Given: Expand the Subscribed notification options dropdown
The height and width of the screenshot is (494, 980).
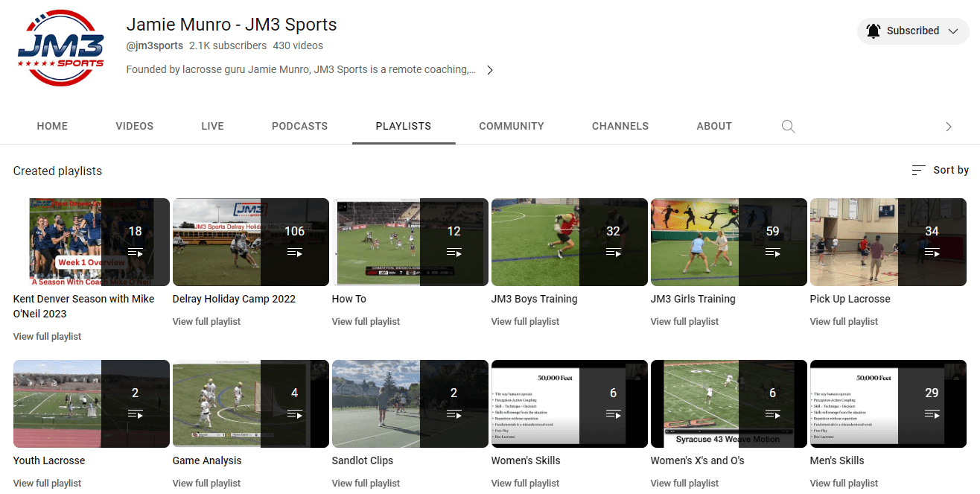Looking at the screenshot, I should pyautogui.click(x=953, y=31).
